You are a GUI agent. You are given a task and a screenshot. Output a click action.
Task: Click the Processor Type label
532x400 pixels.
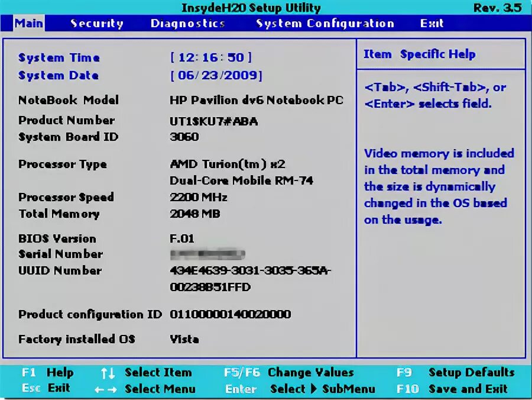coord(63,164)
